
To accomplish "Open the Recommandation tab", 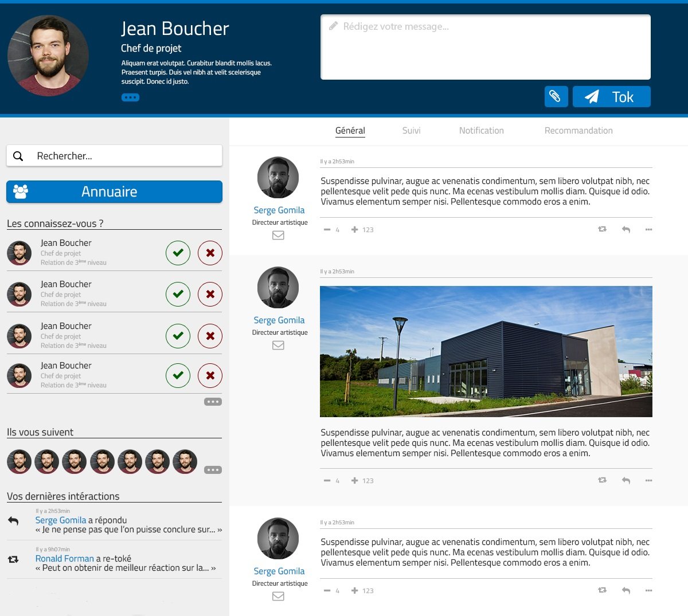I will coord(578,131).
